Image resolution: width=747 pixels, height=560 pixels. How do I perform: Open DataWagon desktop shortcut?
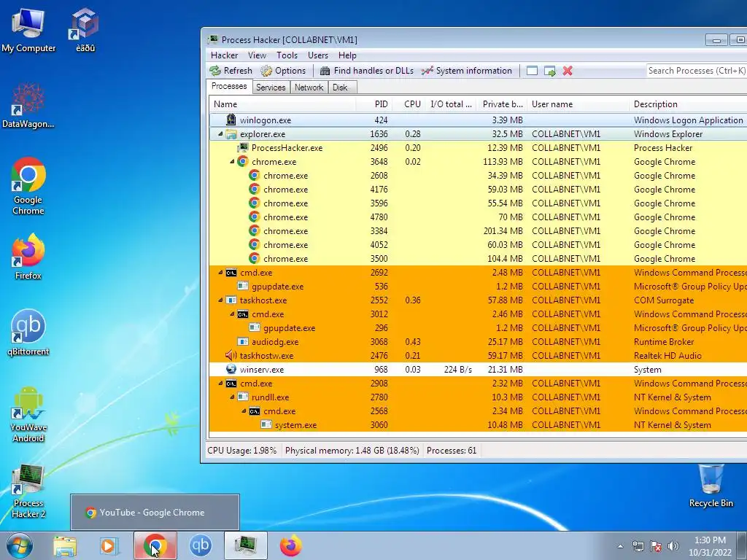point(28,105)
